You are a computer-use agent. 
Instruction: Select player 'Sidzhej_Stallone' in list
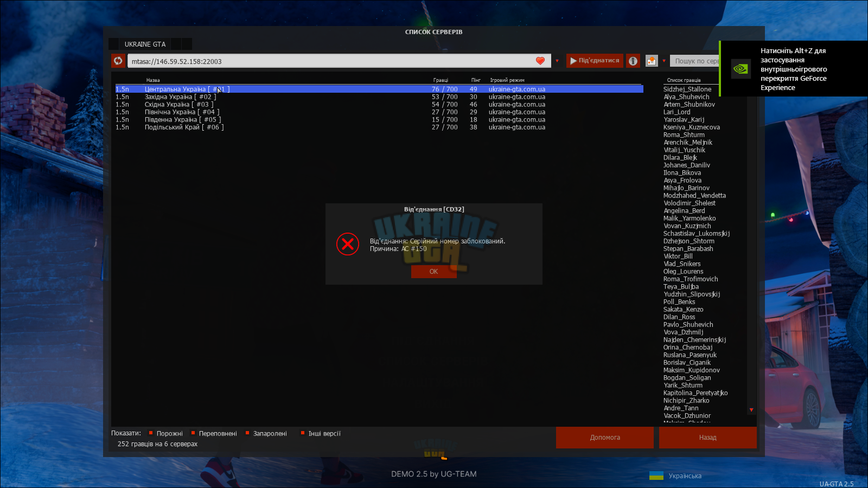point(687,89)
